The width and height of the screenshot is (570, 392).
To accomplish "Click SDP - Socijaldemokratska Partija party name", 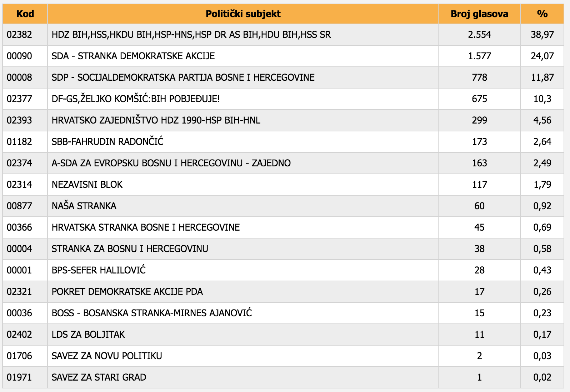I will 183,77.
